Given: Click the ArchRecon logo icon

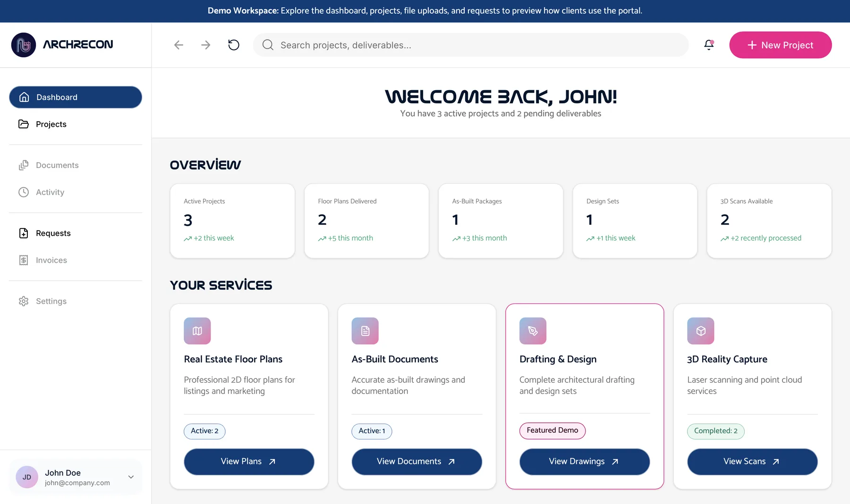Looking at the screenshot, I should click(24, 45).
